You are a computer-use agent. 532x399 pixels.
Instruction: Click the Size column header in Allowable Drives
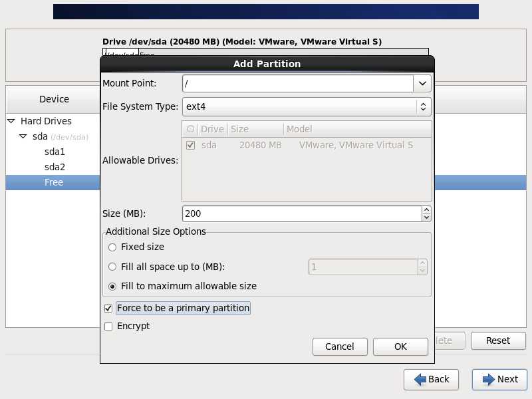[x=255, y=129]
